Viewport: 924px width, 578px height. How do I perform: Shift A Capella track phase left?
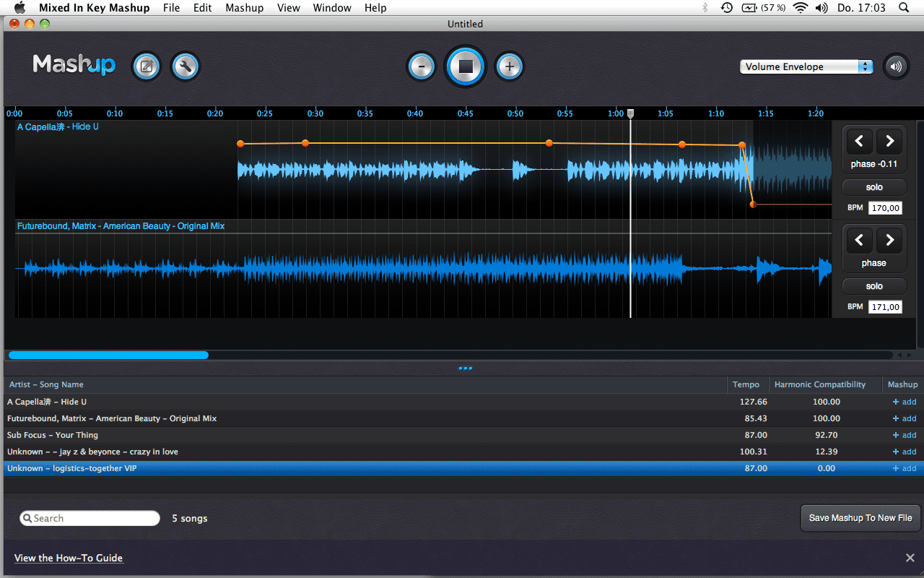[859, 142]
